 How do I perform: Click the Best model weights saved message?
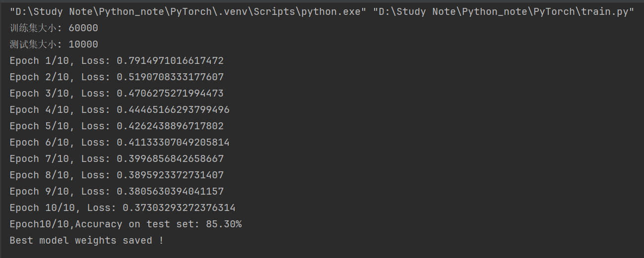(x=87, y=241)
